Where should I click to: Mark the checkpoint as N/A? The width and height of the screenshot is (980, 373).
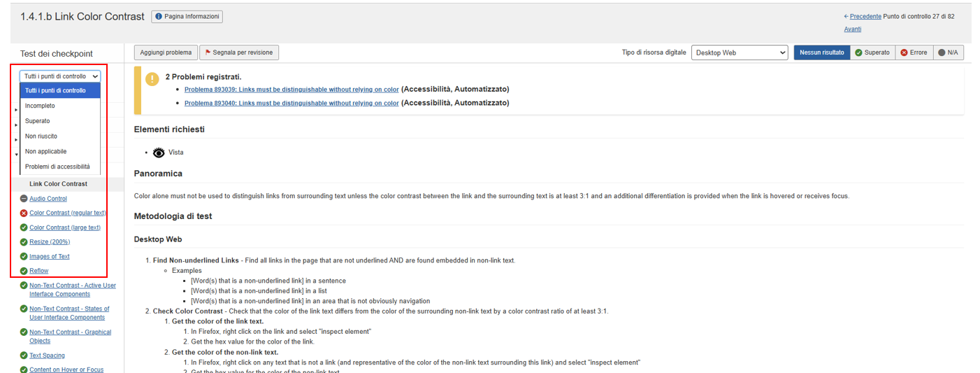tap(948, 52)
